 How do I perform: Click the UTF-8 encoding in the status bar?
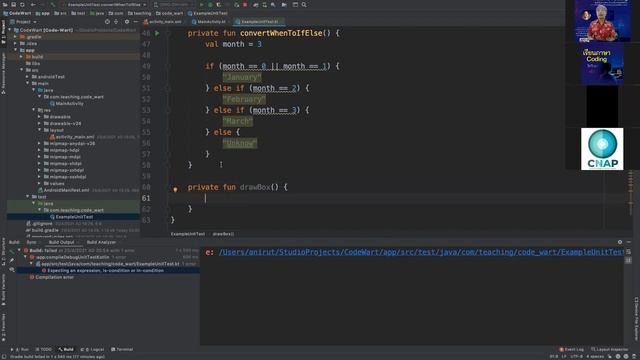point(577,356)
